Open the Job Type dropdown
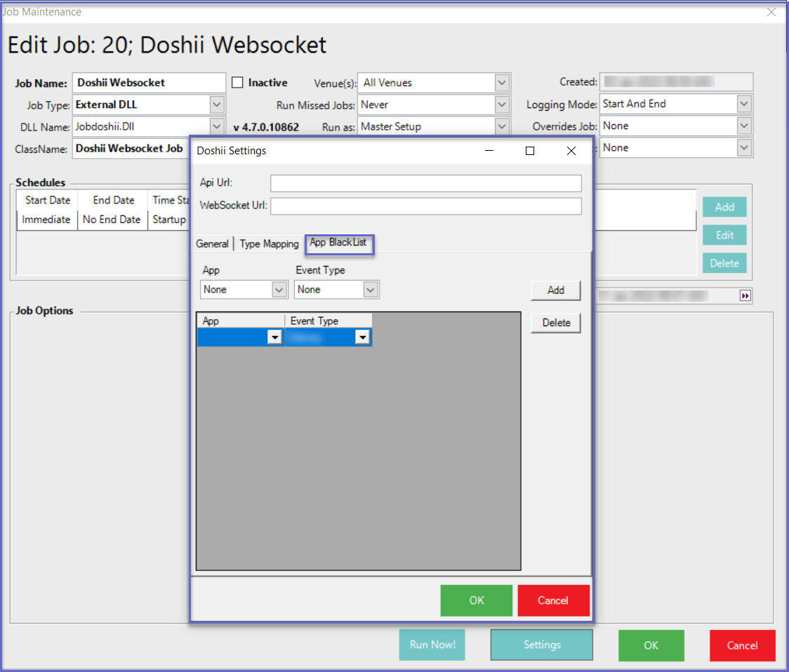The width and height of the screenshot is (789, 672). 216,105
